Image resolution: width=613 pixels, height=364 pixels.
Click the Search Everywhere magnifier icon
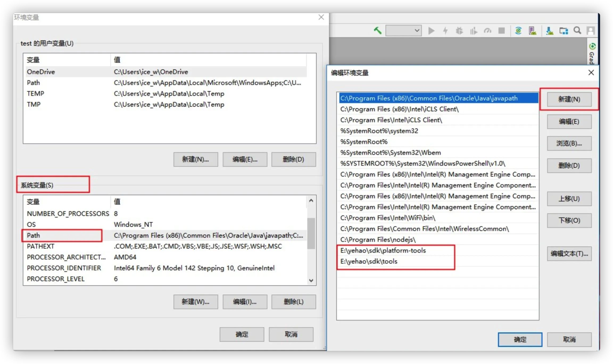coord(577,31)
